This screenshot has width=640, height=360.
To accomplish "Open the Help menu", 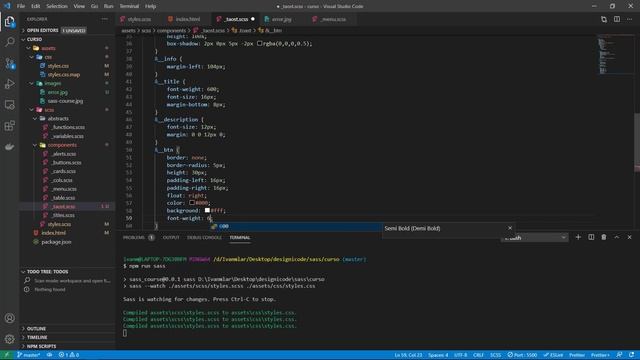I will (151, 6).
